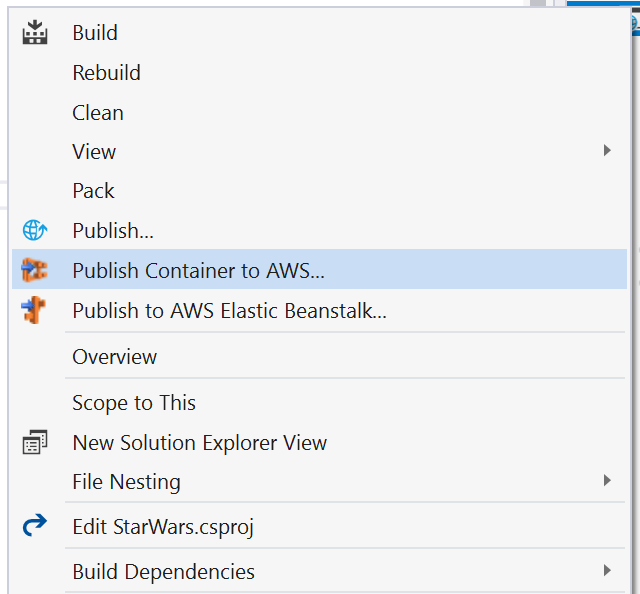
Task: Click the AWS Elastic Beanstalk icon
Action: [x=35, y=310]
